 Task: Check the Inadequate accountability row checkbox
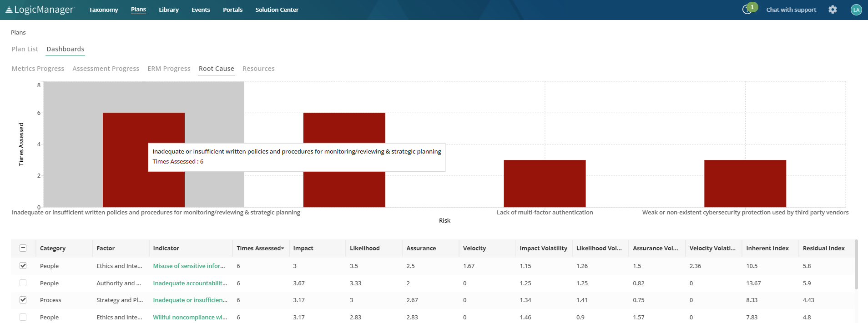click(23, 283)
